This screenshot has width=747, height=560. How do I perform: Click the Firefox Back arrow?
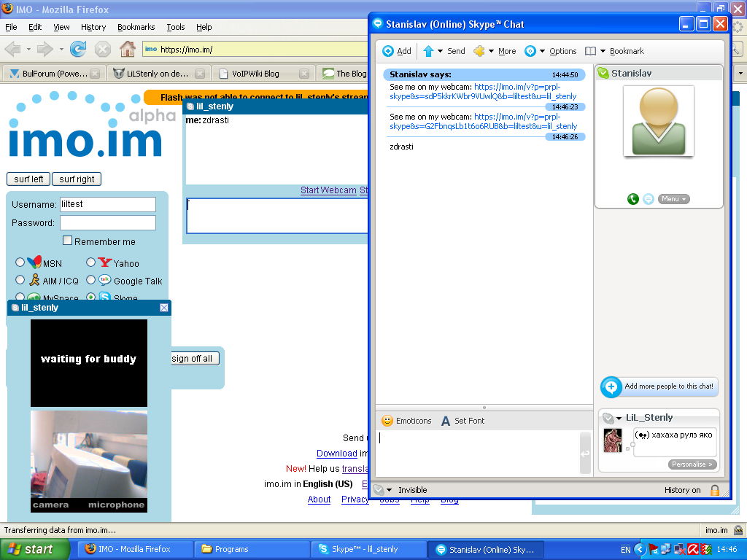pos(13,49)
